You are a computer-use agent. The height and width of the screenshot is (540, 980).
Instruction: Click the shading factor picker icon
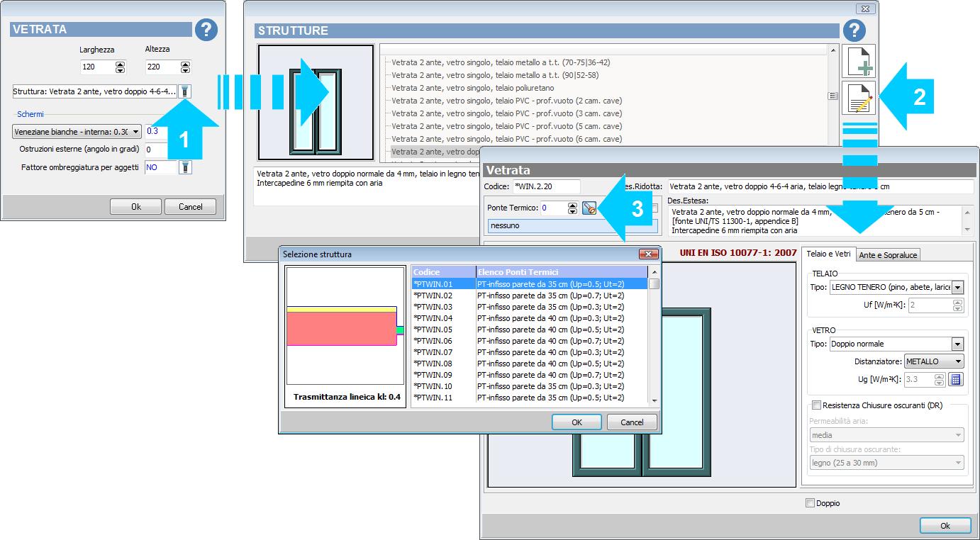(x=184, y=168)
